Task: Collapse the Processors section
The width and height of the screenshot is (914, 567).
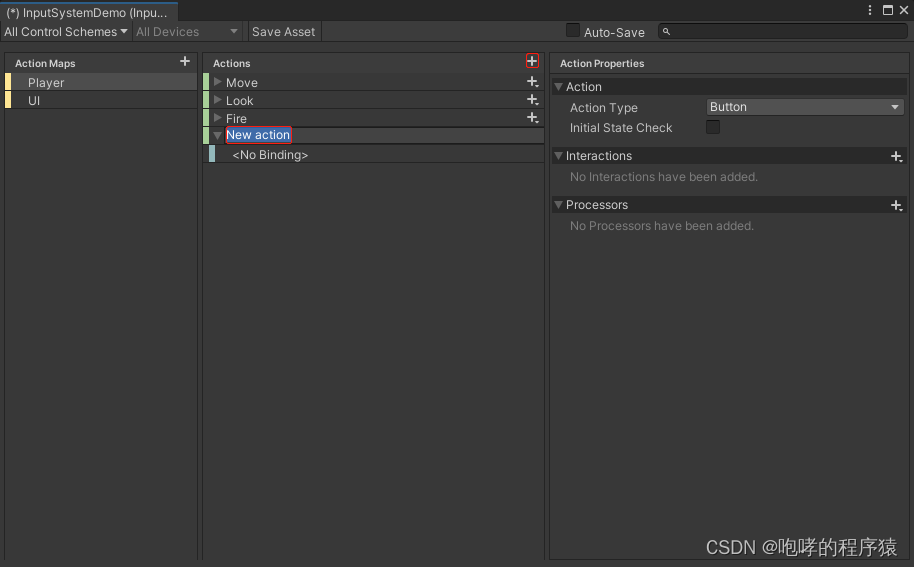Action: pyautogui.click(x=558, y=205)
